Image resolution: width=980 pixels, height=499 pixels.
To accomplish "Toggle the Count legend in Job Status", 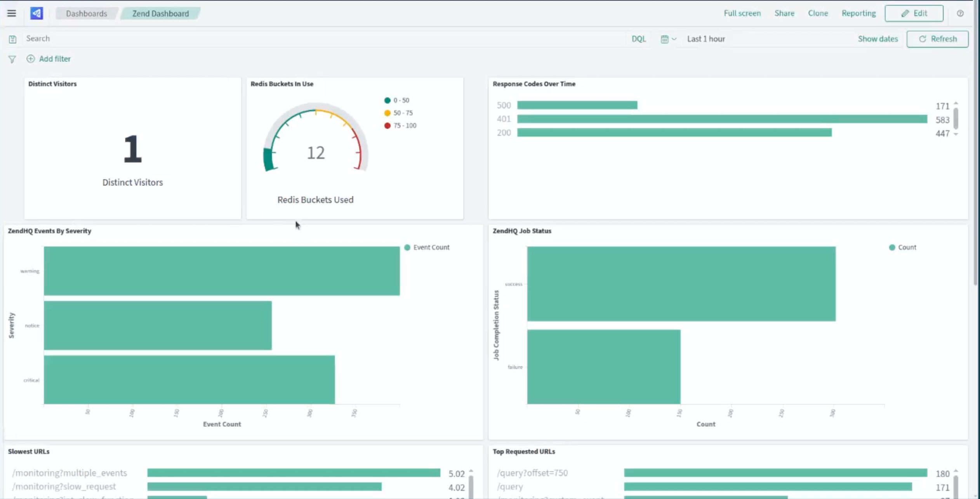I will click(x=906, y=247).
